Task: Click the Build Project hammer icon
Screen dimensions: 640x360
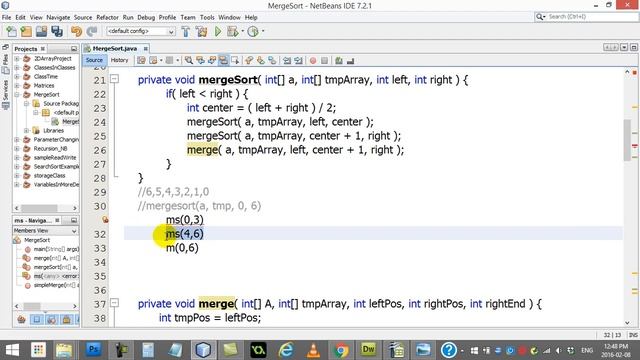Action: pos(185,31)
